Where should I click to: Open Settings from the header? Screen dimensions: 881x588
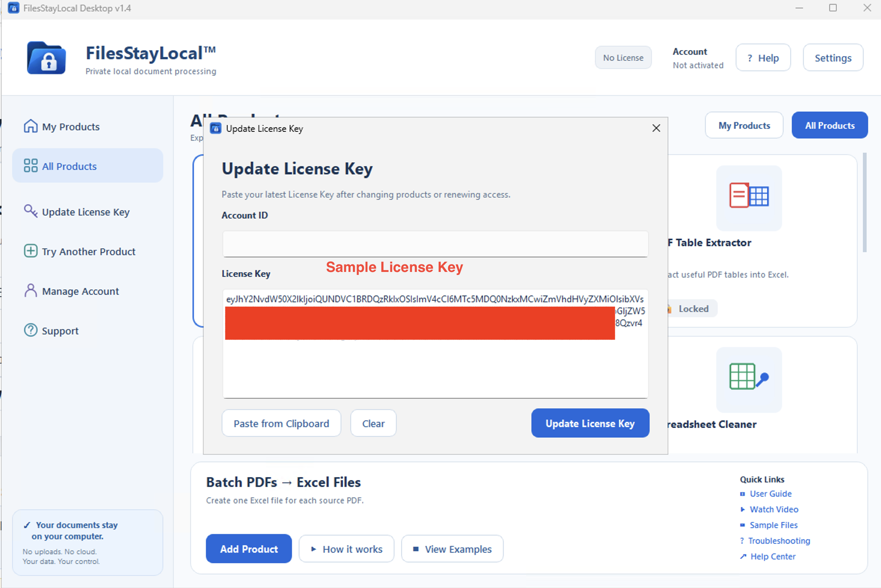833,58
